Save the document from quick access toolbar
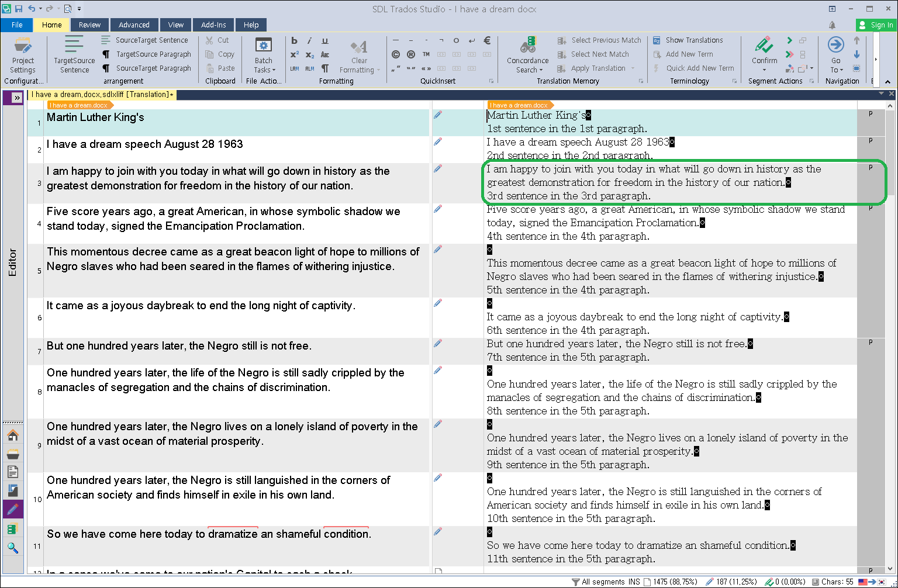 [19, 9]
